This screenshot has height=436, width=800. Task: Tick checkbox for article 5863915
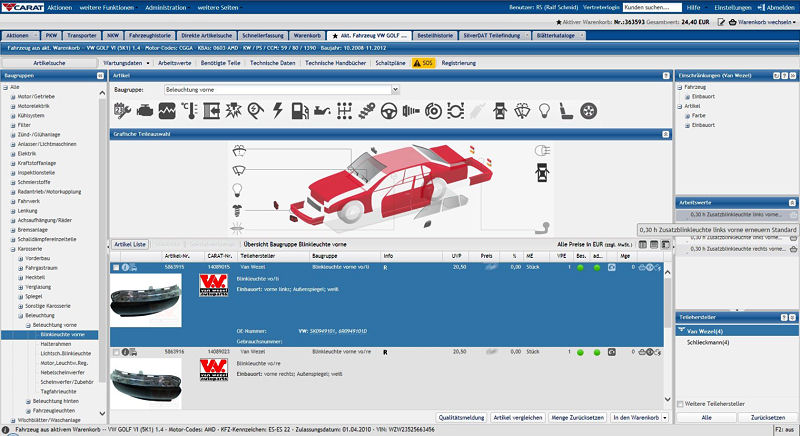[x=116, y=267]
